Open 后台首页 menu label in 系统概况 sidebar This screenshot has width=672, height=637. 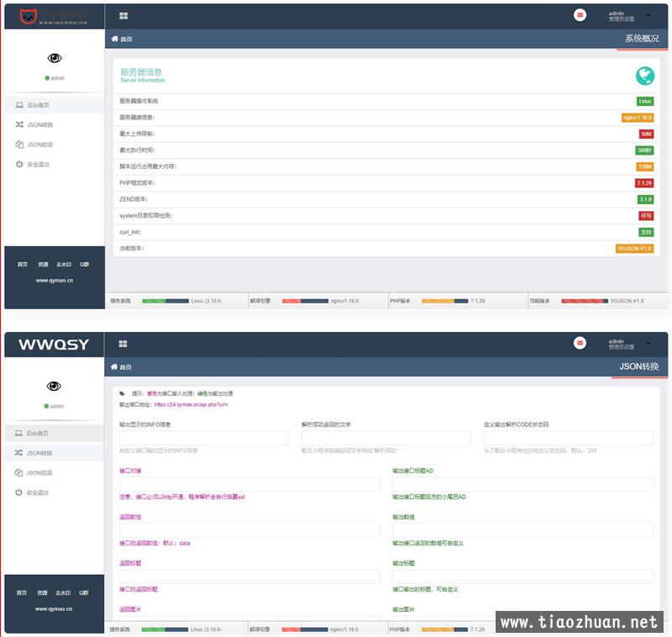click(38, 105)
